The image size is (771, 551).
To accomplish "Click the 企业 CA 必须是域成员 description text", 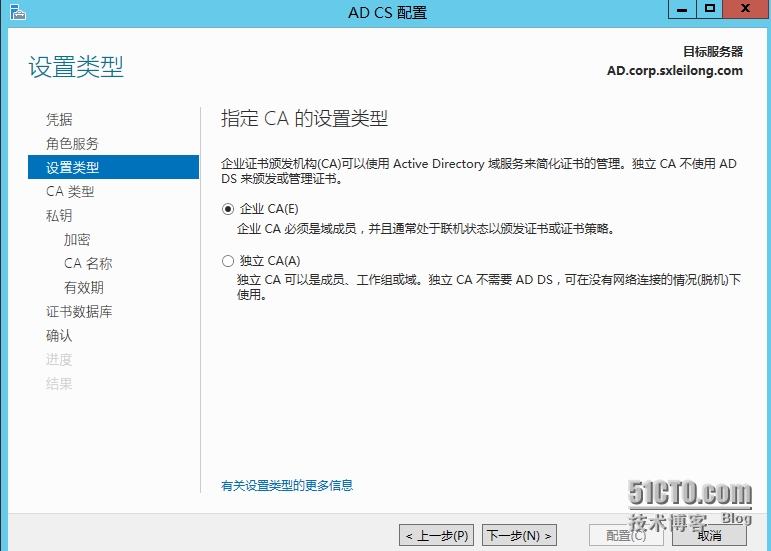I will (x=426, y=229).
